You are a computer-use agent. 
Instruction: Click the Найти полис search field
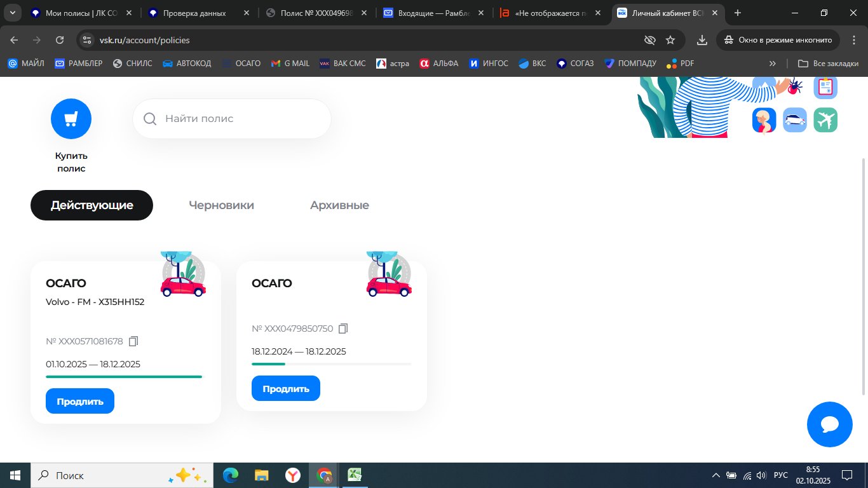pyautogui.click(x=241, y=119)
